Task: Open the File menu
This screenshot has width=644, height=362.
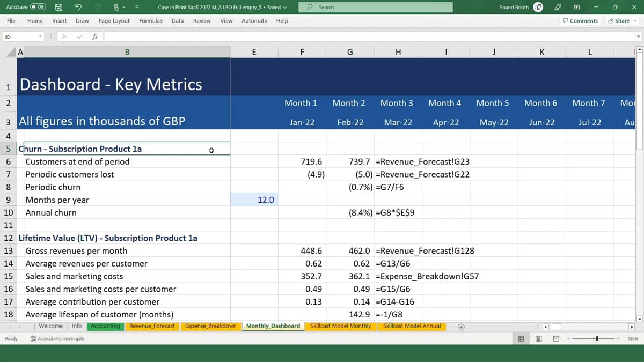Action: click(11, 21)
